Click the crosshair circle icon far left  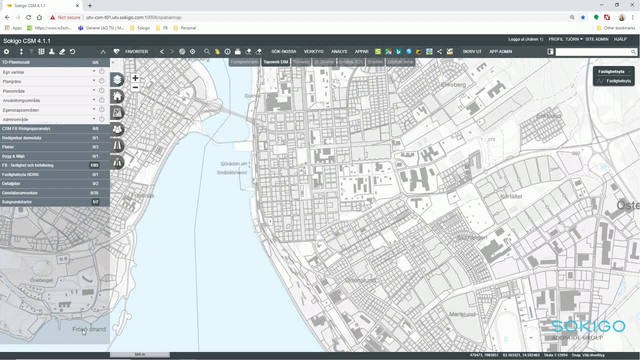pos(7,52)
